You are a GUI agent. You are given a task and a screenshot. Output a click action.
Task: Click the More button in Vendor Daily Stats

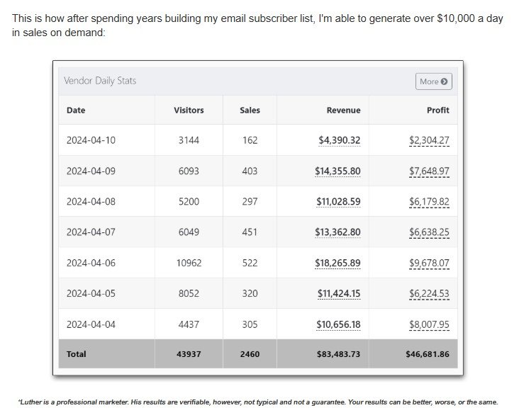point(433,81)
